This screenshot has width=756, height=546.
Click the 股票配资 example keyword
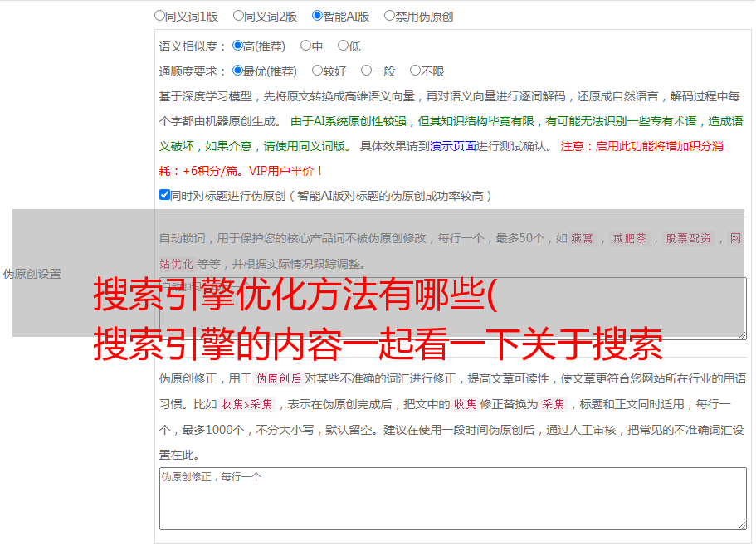(x=689, y=238)
